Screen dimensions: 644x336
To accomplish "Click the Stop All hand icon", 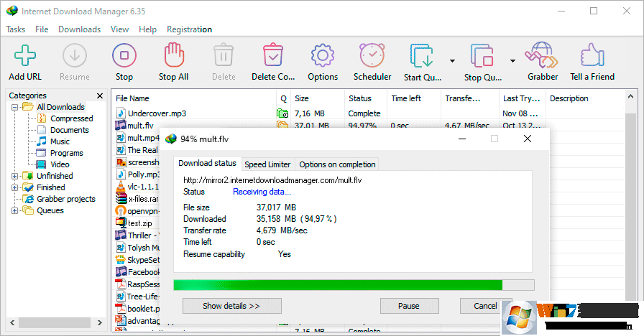I will tap(174, 55).
